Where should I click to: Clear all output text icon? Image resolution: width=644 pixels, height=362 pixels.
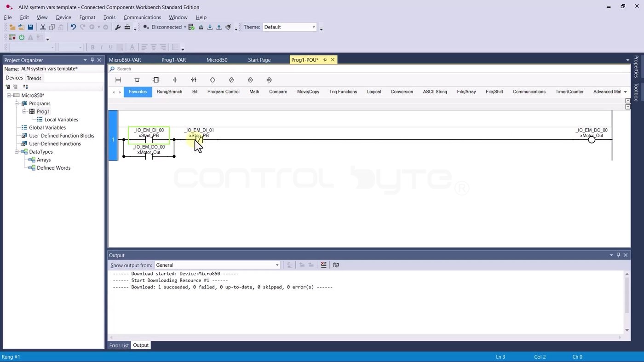tap(324, 265)
